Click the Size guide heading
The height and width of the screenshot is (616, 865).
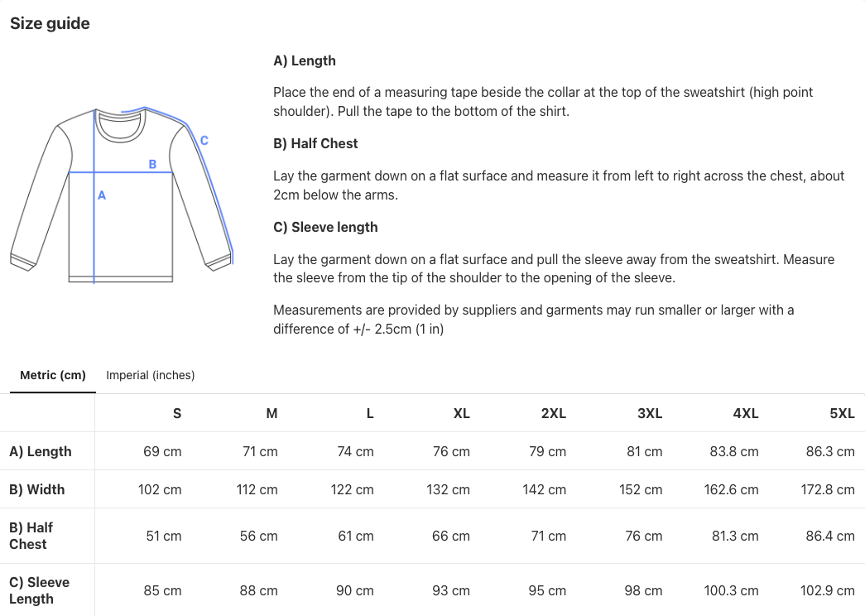[50, 23]
